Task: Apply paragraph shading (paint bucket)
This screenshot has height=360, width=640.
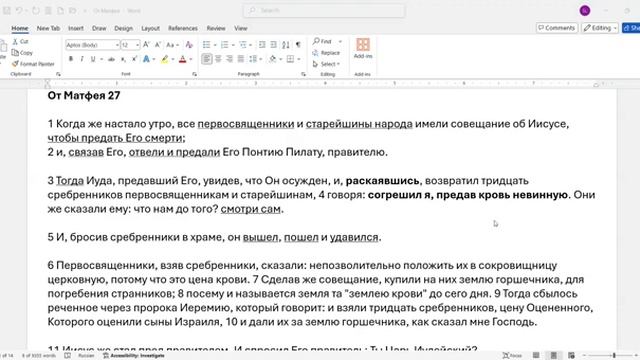Action: 273,59
